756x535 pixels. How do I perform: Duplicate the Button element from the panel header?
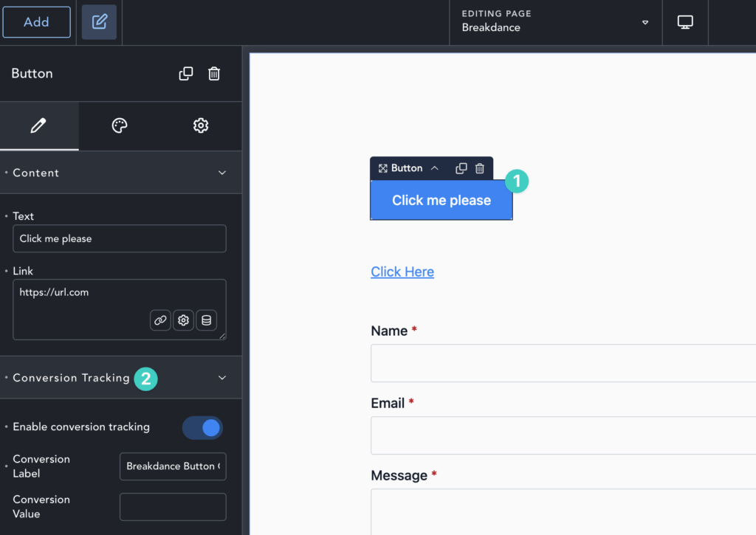pos(186,73)
